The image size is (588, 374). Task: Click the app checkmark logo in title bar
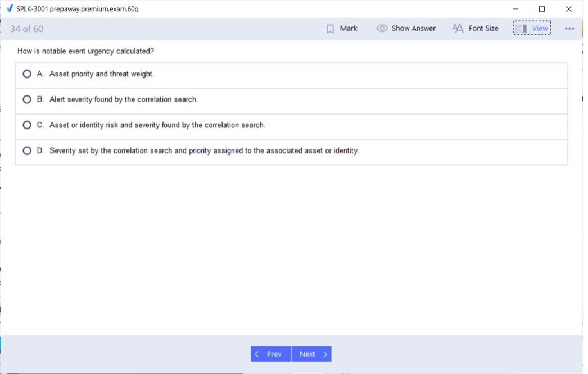(x=10, y=9)
